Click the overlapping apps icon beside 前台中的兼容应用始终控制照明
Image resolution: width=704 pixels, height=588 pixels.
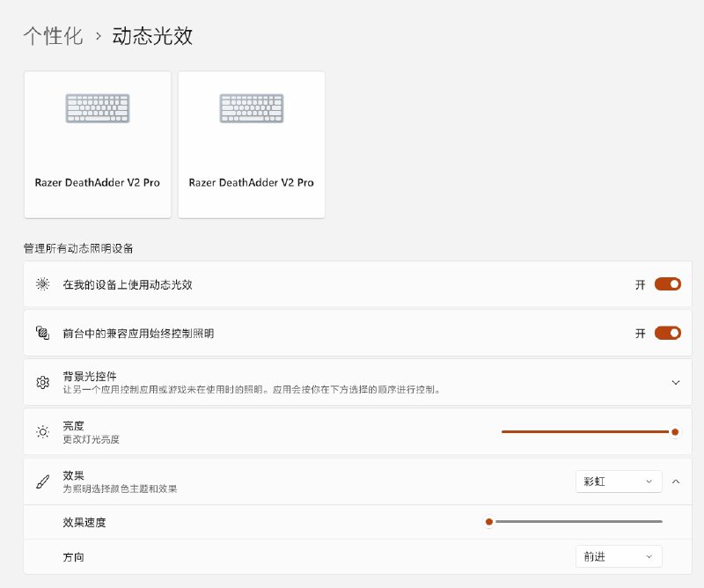click(x=42, y=333)
